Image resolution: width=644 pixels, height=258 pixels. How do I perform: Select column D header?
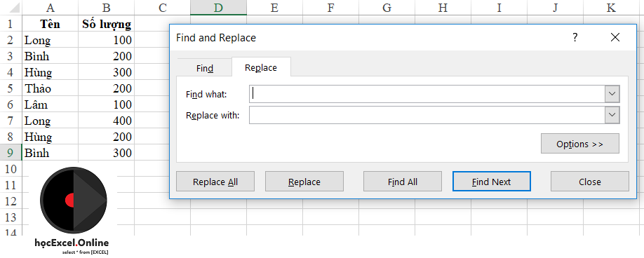coord(218,8)
